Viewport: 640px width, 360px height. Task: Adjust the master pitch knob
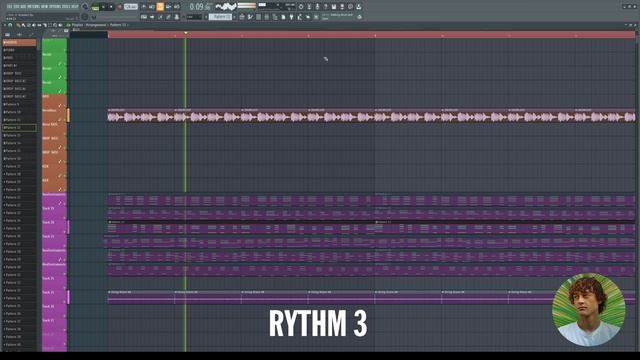pos(85,17)
